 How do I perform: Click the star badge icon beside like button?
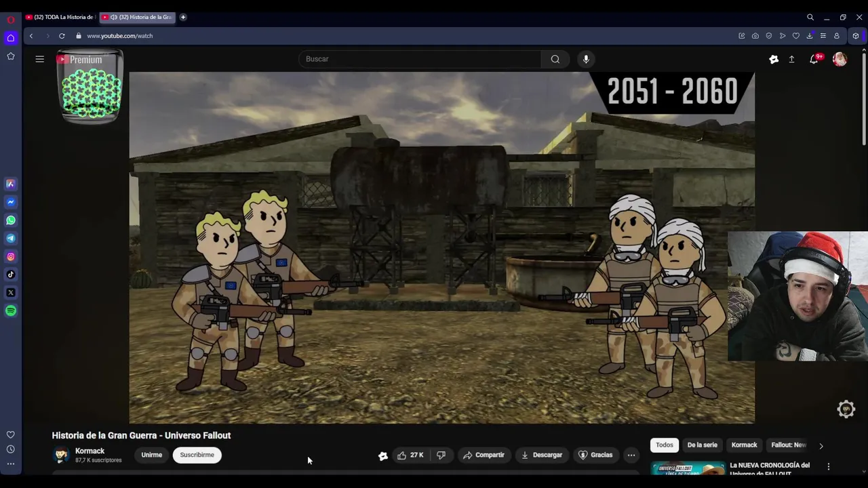tap(382, 455)
